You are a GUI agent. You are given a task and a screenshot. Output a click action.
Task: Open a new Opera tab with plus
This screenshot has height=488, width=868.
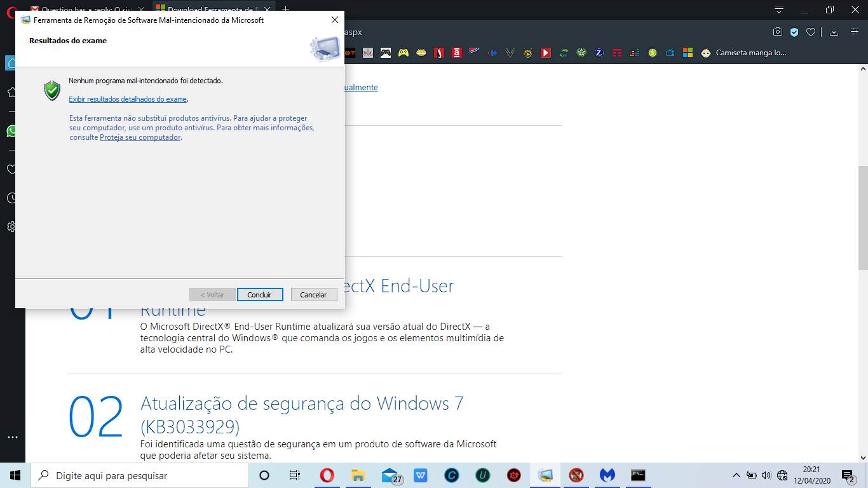285,10
